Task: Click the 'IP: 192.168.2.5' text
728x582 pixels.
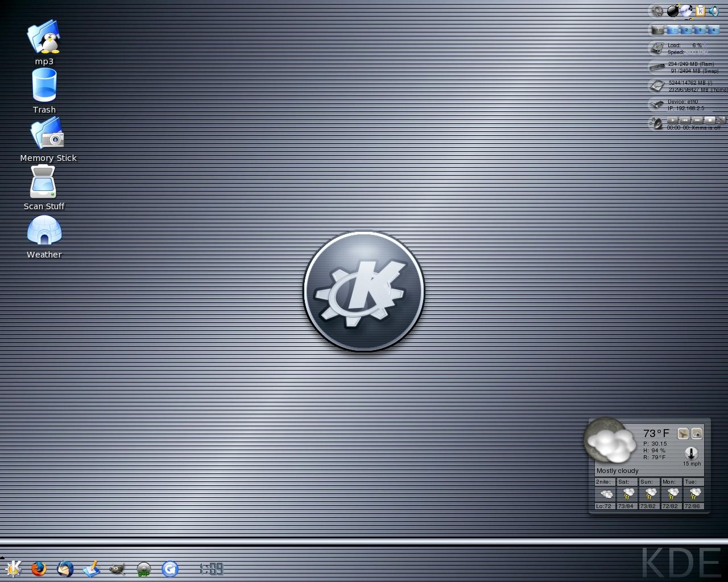Action: (x=686, y=109)
